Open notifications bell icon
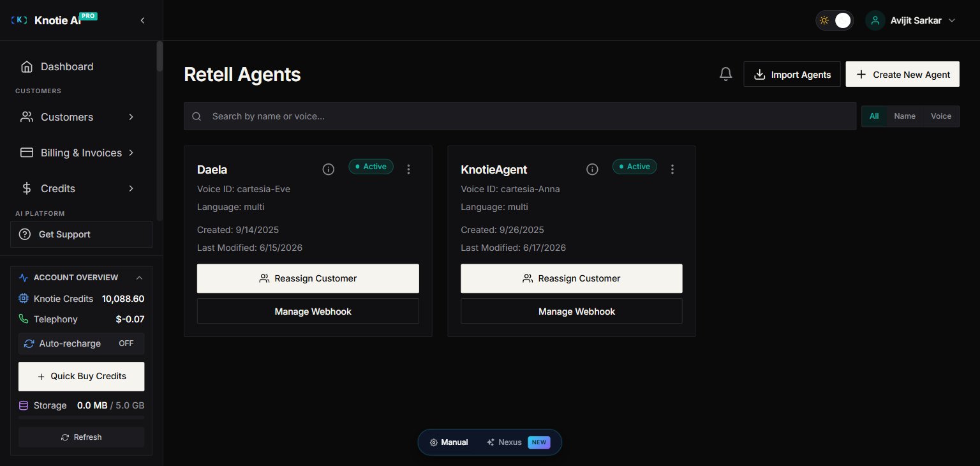The height and width of the screenshot is (466, 980). (x=725, y=74)
